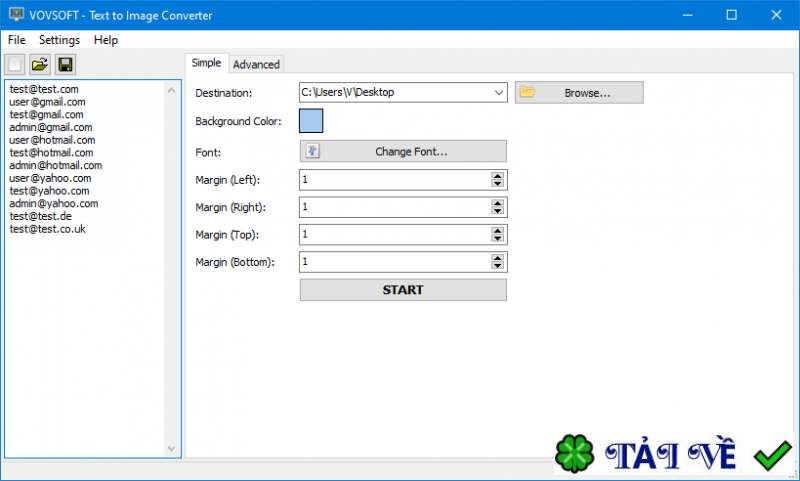Click the text list scroll down arrow
Viewport: 800px width, 481px height.
[x=171, y=449]
